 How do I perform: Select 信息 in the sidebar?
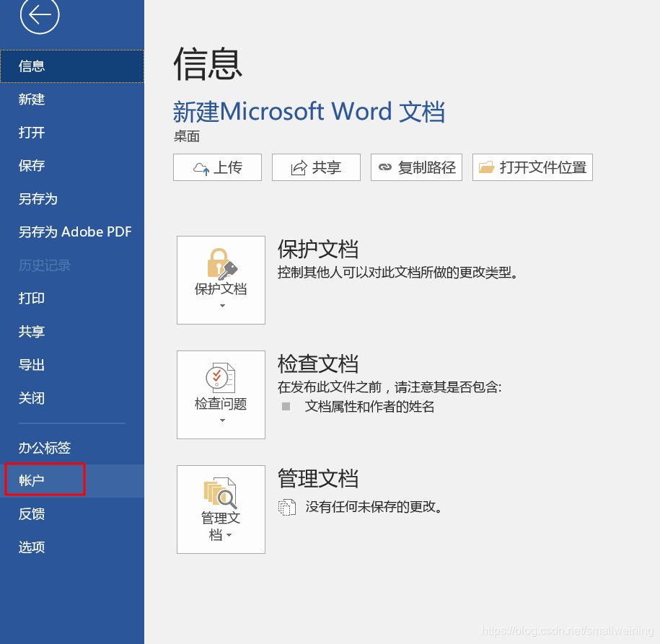pyautogui.click(x=72, y=66)
